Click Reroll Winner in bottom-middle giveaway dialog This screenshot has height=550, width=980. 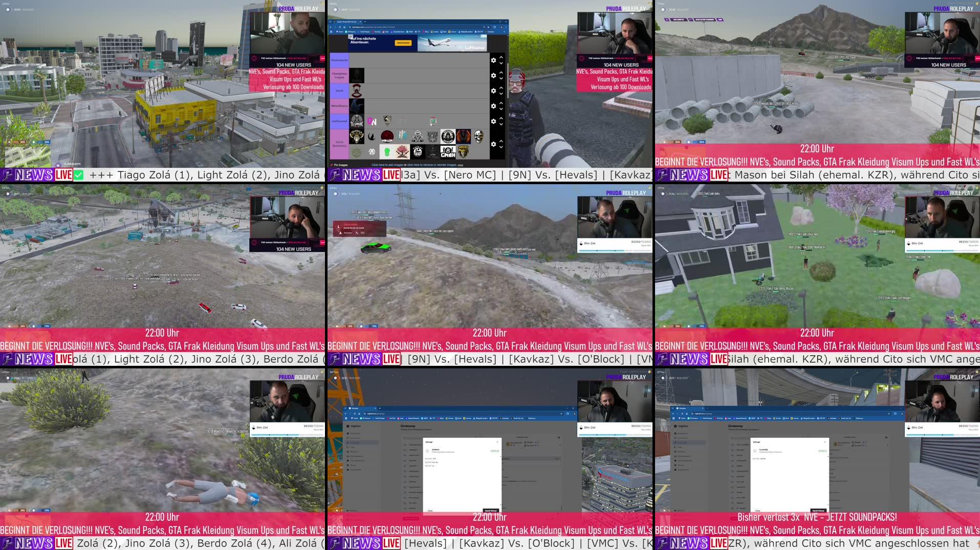pyautogui.click(x=490, y=511)
